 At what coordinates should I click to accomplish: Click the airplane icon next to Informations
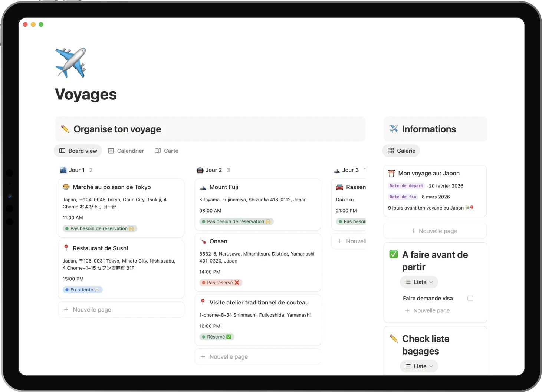(394, 129)
